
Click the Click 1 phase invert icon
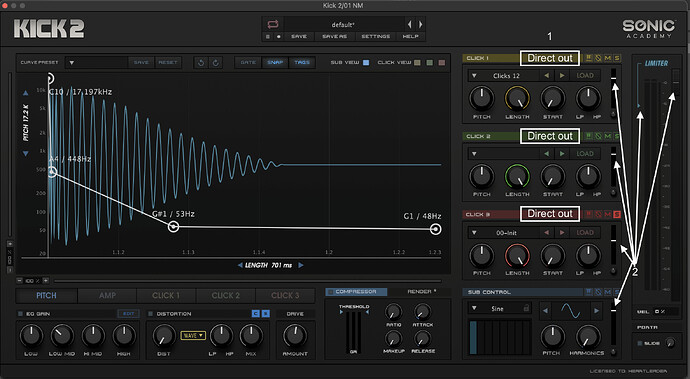[x=598, y=58]
